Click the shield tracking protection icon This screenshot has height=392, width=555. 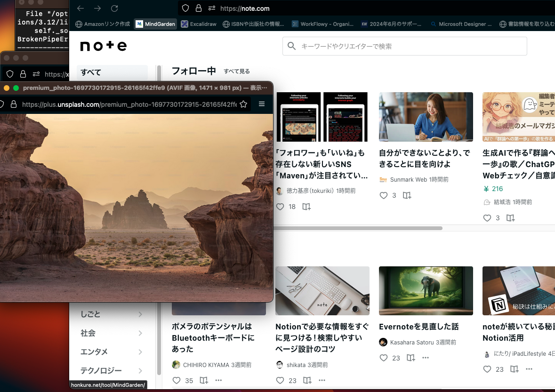pyautogui.click(x=186, y=8)
